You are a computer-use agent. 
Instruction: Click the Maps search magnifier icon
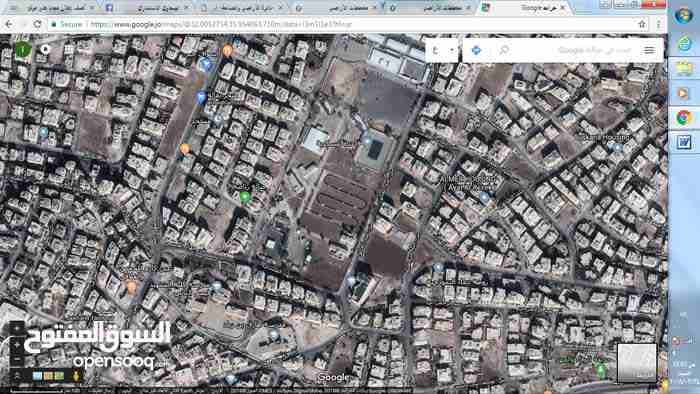pos(504,50)
